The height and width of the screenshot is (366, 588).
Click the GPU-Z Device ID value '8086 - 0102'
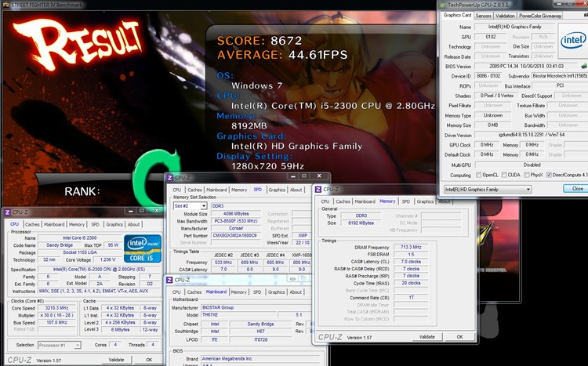pyautogui.click(x=488, y=76)
